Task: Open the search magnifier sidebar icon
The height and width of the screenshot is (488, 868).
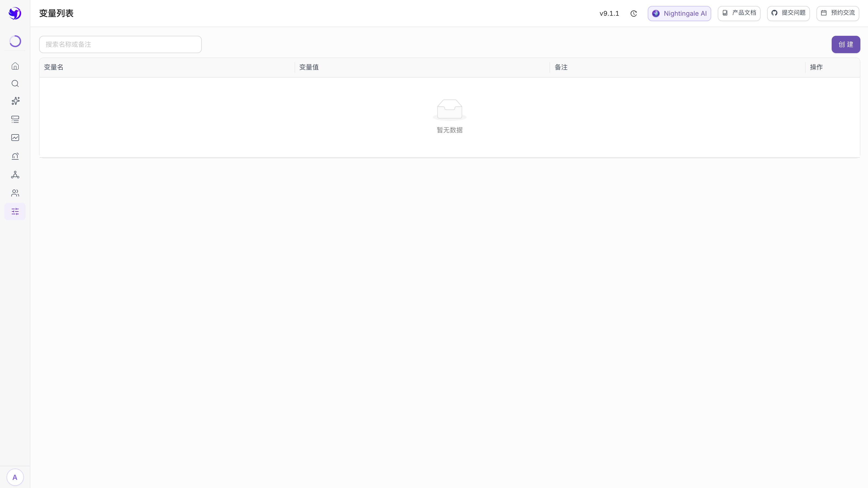Action: tap(15, 84)
